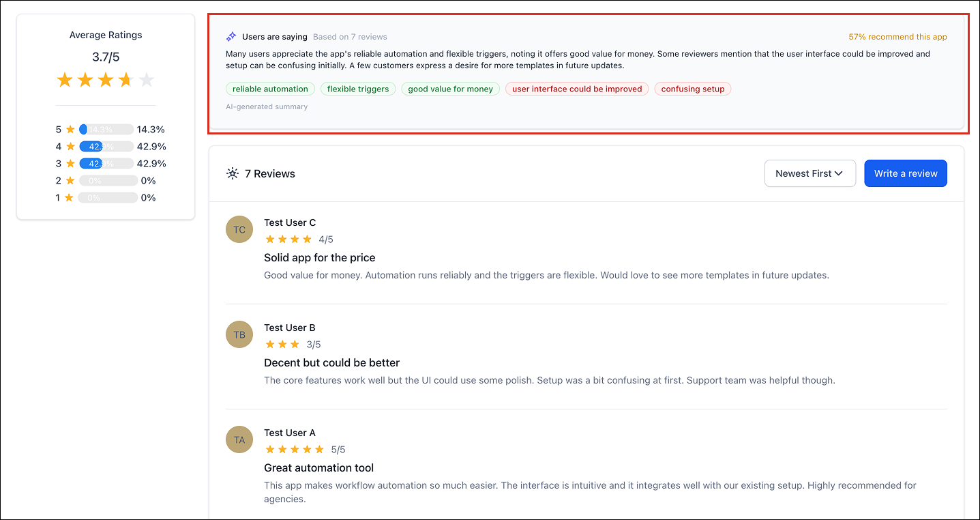
Task: Click the sparkle icon beside Users are saying
Action: click(232, 37)
